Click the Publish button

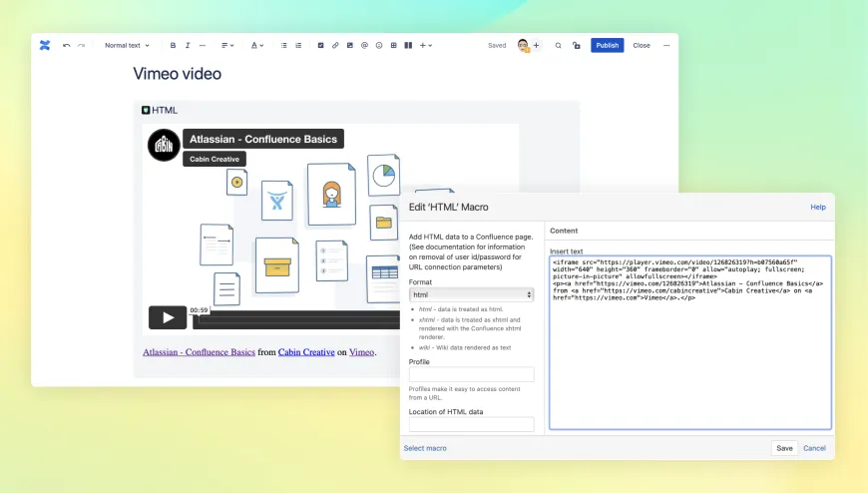pos(607,45)
